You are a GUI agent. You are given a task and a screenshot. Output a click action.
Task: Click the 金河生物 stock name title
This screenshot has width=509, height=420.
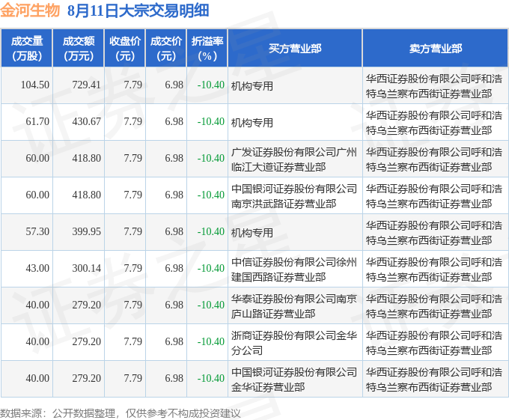click(30, 10)
